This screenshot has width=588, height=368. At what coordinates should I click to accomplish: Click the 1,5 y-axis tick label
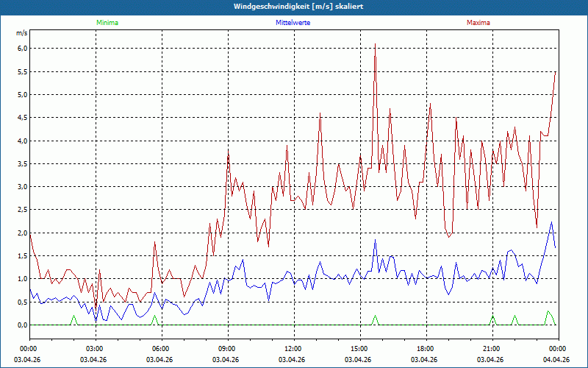tap(21, 256)
